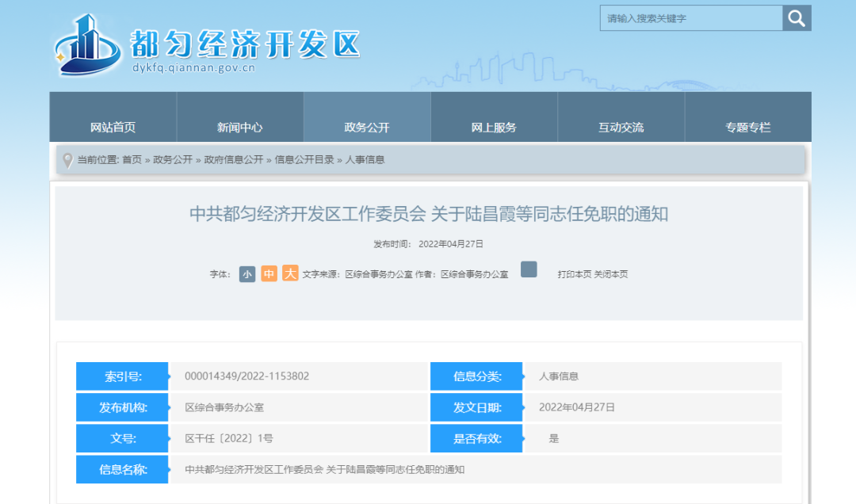Open the 互动交流 navigation menu
This screenshot has height=504, width=856.
coord(621,127)
